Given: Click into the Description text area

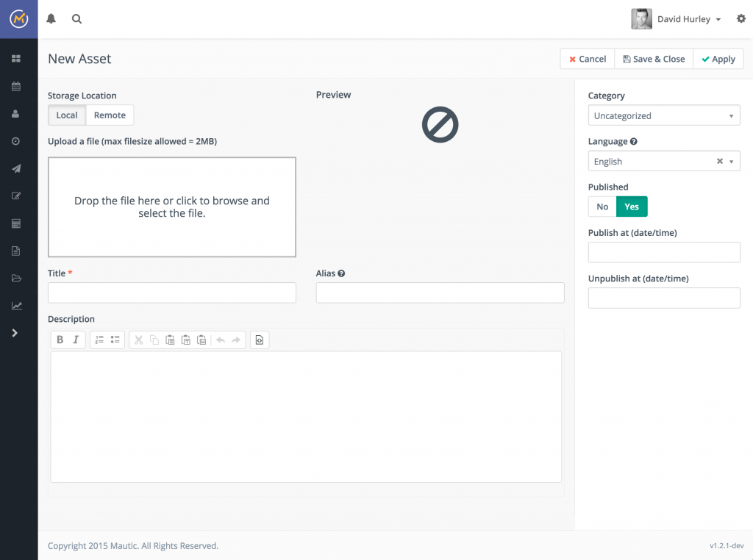Looking at the screenshot, I should (306, 417).
